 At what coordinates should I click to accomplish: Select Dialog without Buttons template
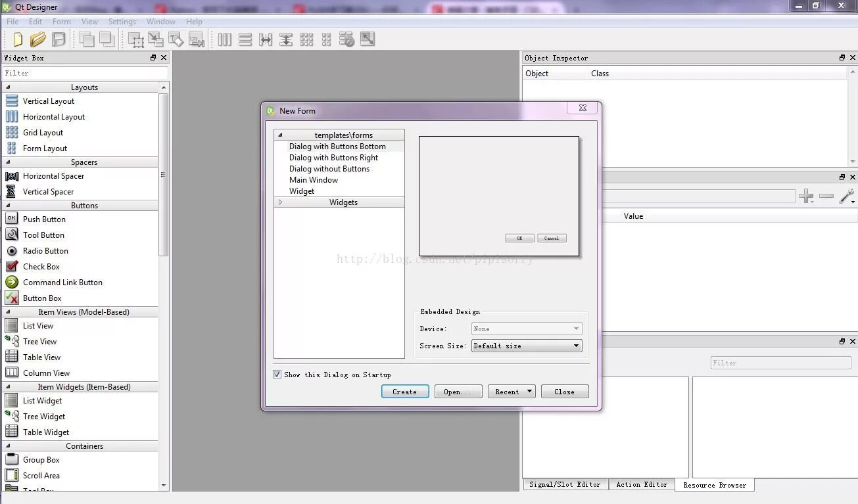329,169
